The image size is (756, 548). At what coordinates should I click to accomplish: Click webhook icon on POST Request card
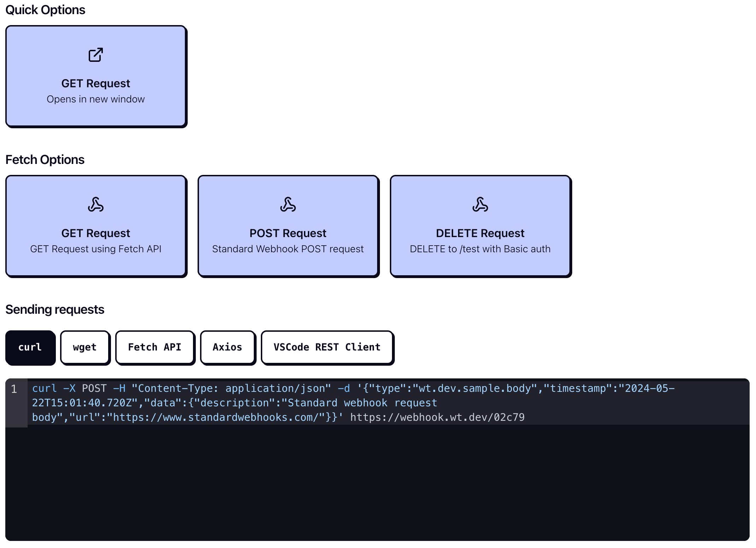click(x=288, y=205)
